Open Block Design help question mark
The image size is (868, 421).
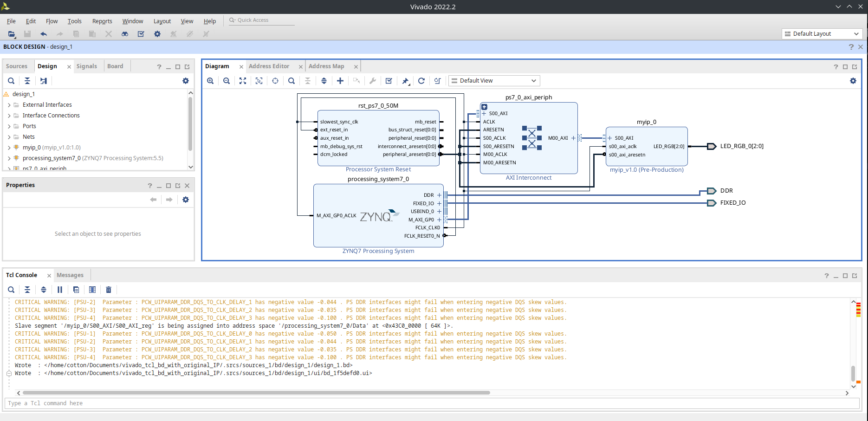[851, 47]
